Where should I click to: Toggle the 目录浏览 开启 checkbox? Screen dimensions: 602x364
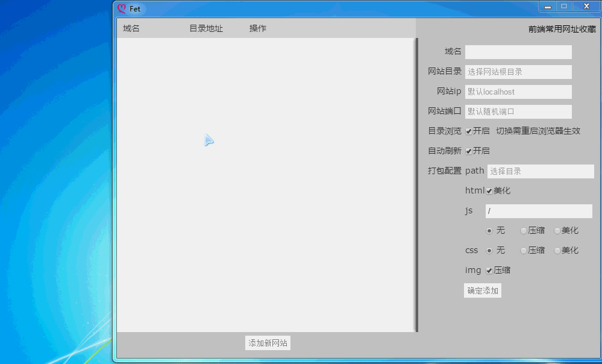(x=469, y=131)
